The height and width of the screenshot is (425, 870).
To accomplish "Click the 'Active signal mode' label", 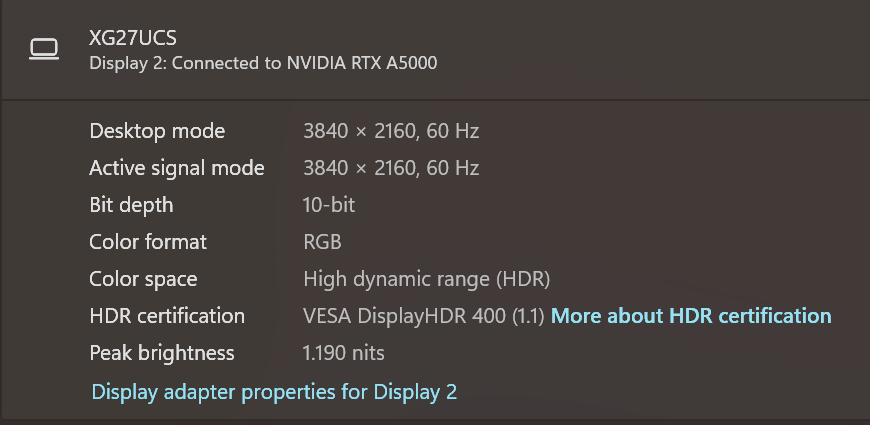I will click(177, 168).
